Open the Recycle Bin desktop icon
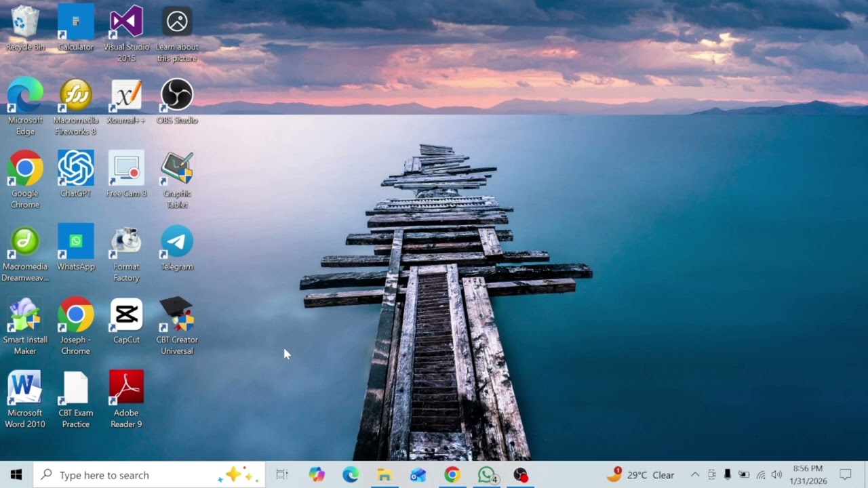The width and height of the screenshot is (868, 488). [25, 28]
